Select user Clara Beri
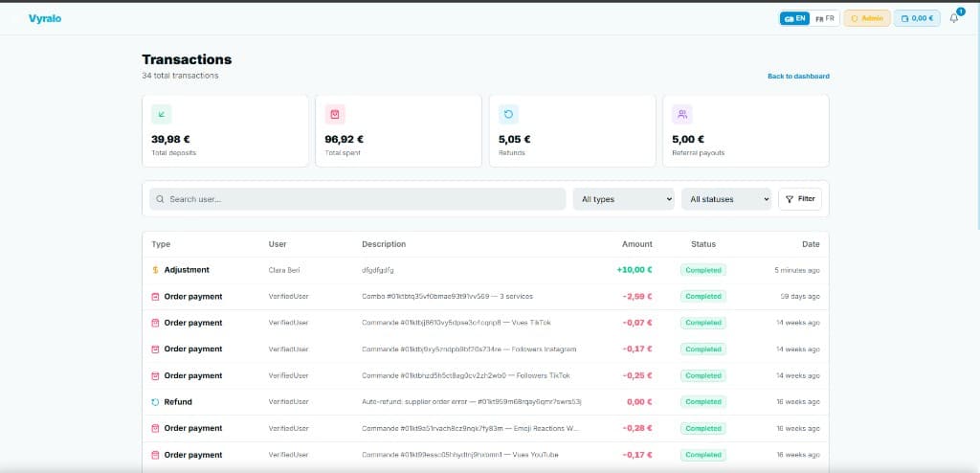This screenshot has height=473, width=980. tap(284, 270)
